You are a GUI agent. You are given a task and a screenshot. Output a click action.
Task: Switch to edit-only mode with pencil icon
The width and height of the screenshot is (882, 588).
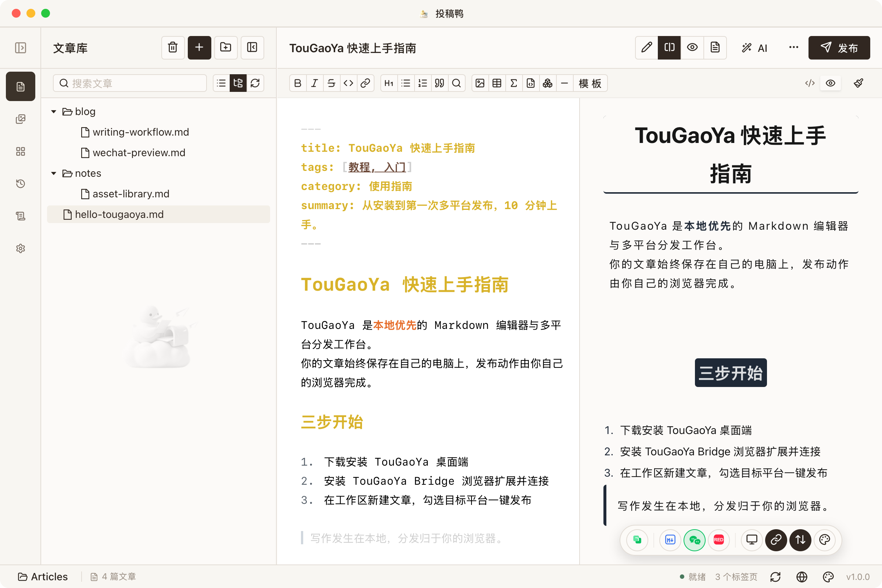[x=646, y=48]
